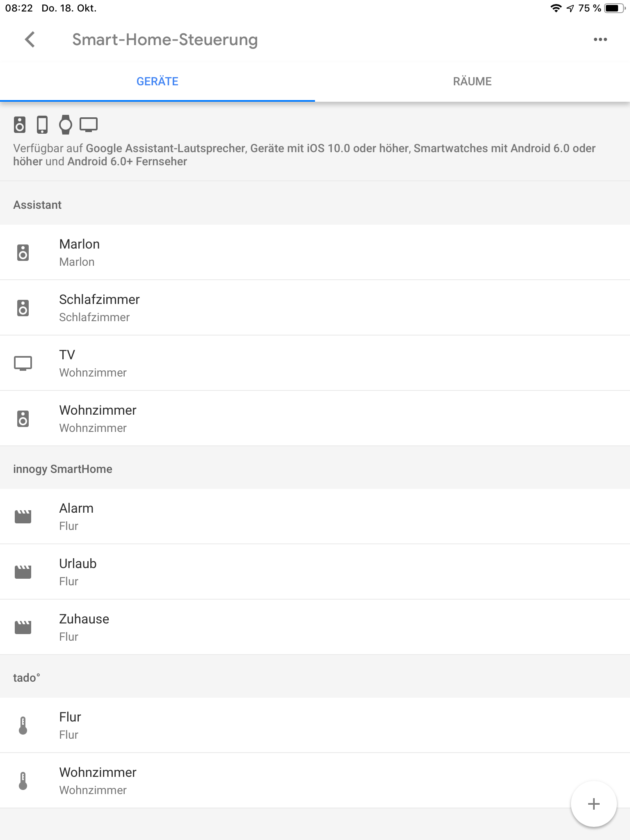Tap the back arrow in header
This screenshot has height=840, width=630.
(30, 40)
